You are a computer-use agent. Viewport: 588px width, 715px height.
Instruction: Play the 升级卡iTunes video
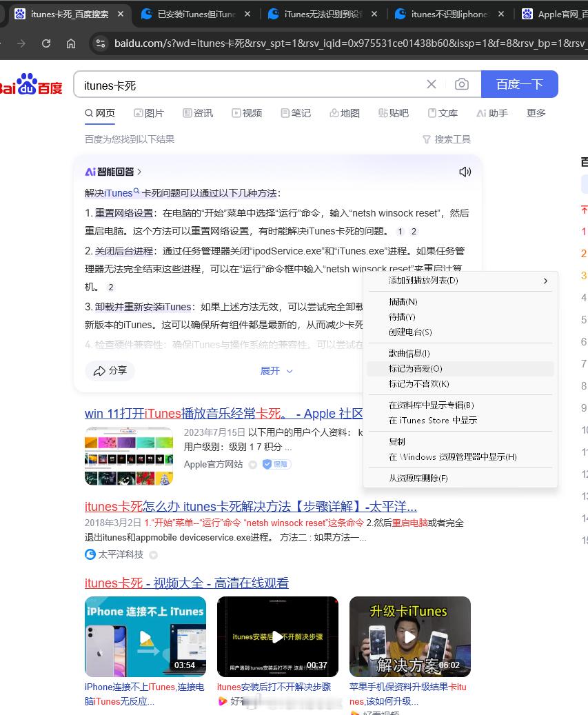click(409, 636)
